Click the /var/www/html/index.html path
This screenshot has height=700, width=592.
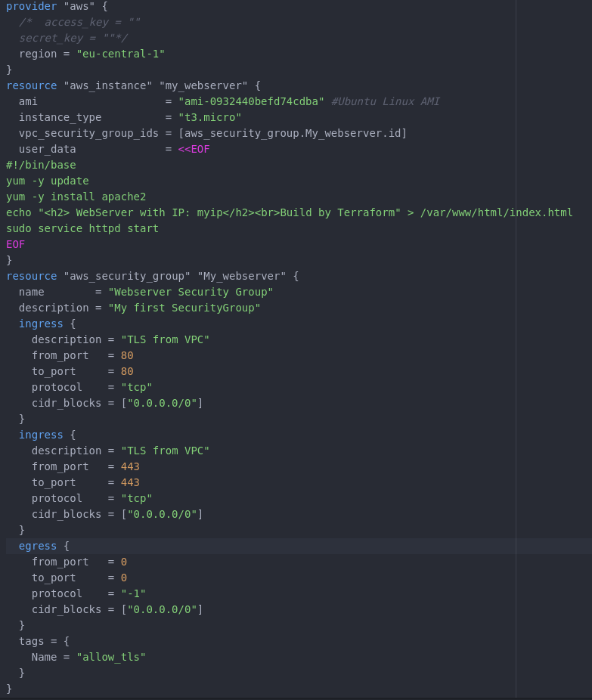(497, 212)
